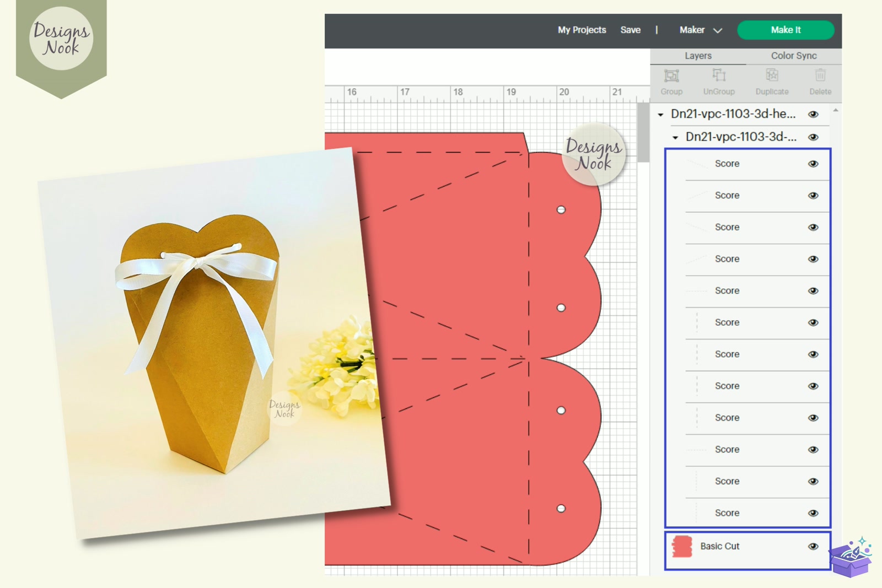Switch to the Color Sync tab

coord(794,56)
